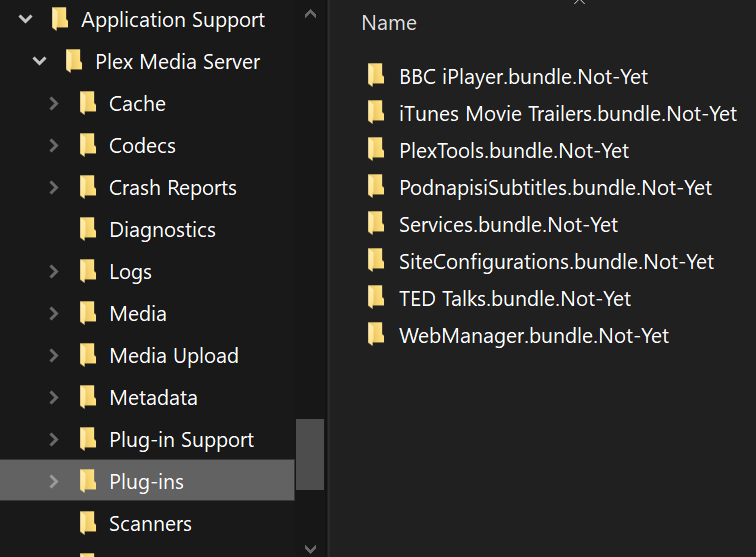The width and height of the screenshot is (756, 557).
Task: Click the TED Talks bundle folder icon
Action: pyautogui.click(x=376, y=298)
